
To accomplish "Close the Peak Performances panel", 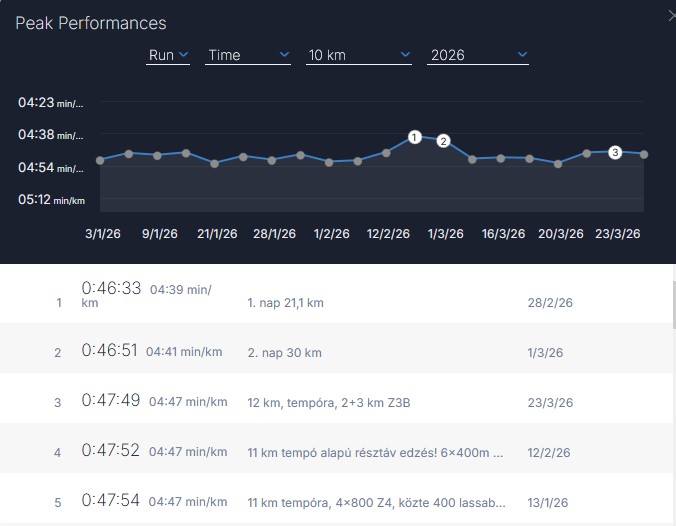I will point(671,15).
